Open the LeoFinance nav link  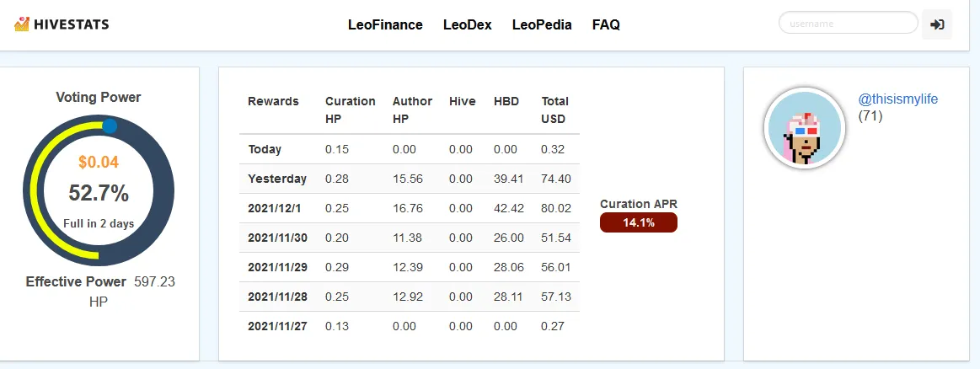pos(386,25)
